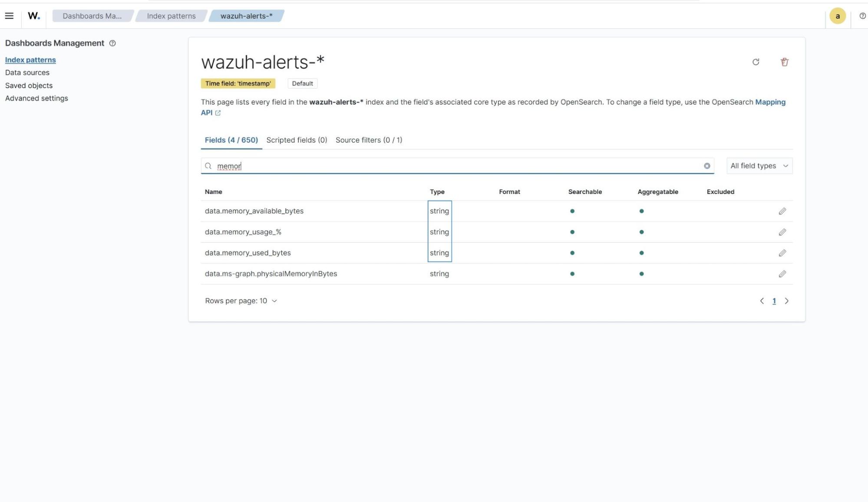Click the Aggregatable column header
Viewport: 868px width, 502px height.
point(657,192)
